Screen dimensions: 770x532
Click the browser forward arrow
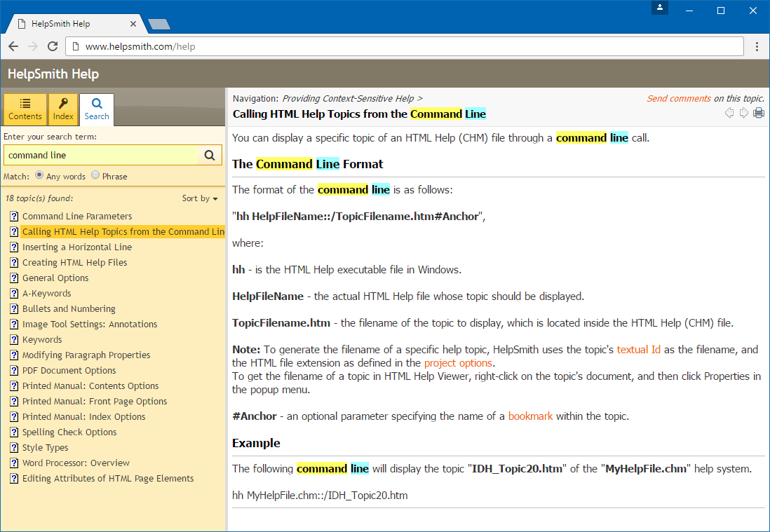coord(33,47)
